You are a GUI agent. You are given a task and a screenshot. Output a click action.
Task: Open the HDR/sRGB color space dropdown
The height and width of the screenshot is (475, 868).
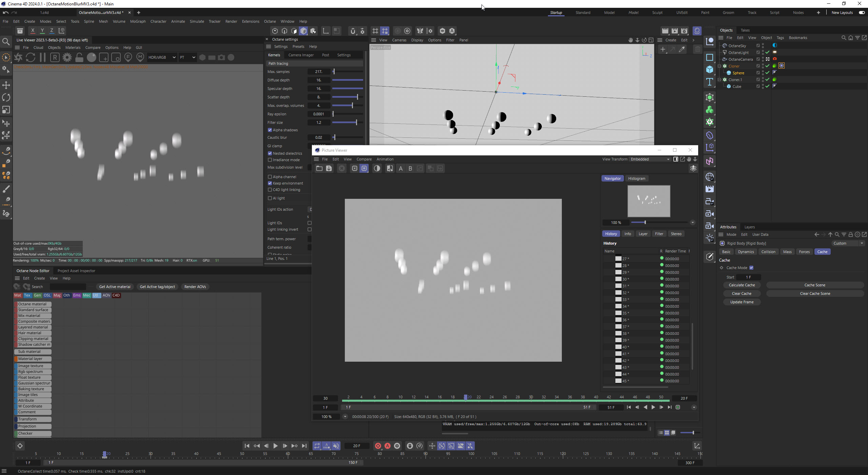162,57
